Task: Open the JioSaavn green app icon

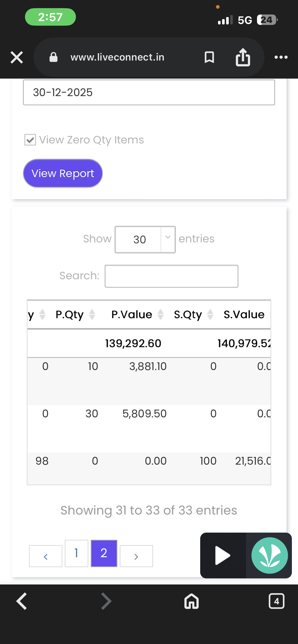Action: pyautogui.click(x=269, y=555)
